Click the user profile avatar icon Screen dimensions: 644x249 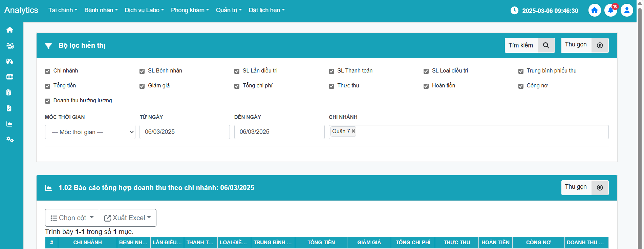[x=627, y=10]
